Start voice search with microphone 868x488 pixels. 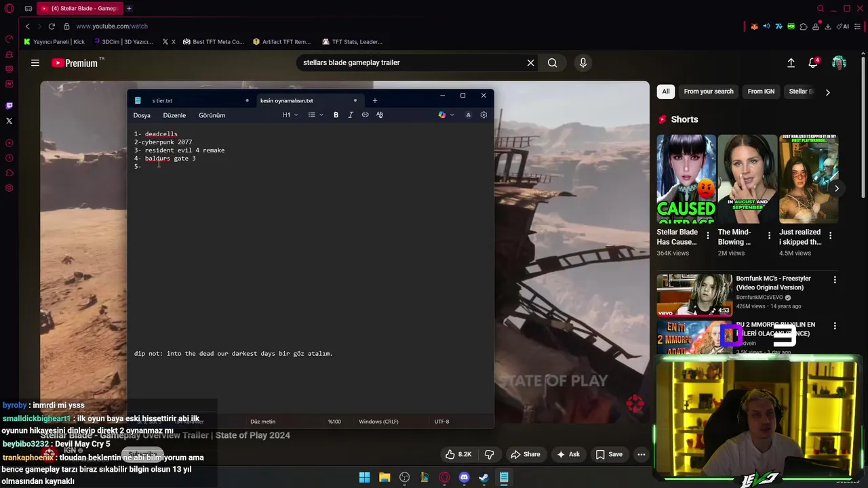tap(583, 62)
